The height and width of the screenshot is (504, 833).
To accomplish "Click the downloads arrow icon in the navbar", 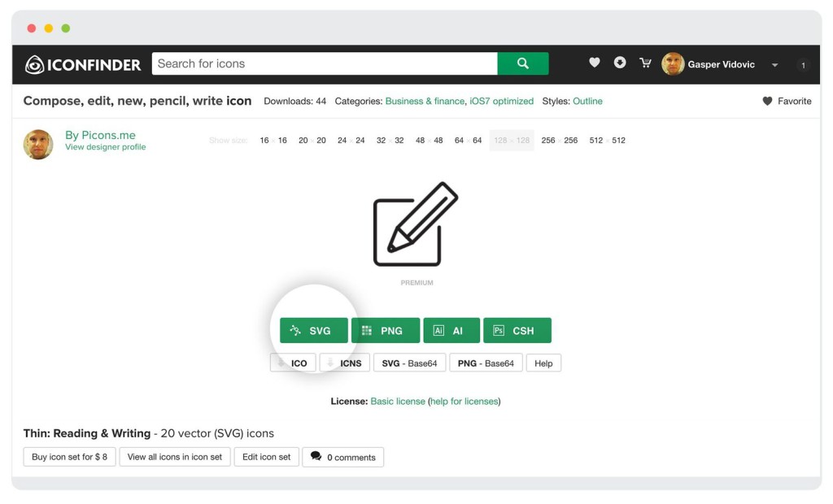I will pos(620,63).
